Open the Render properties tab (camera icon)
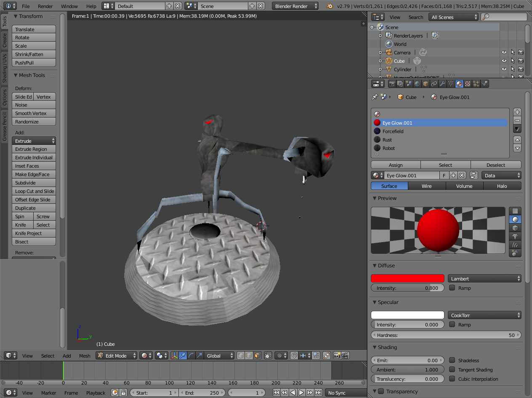The height and width of the screenshot is (398, 532). point(392,84)
